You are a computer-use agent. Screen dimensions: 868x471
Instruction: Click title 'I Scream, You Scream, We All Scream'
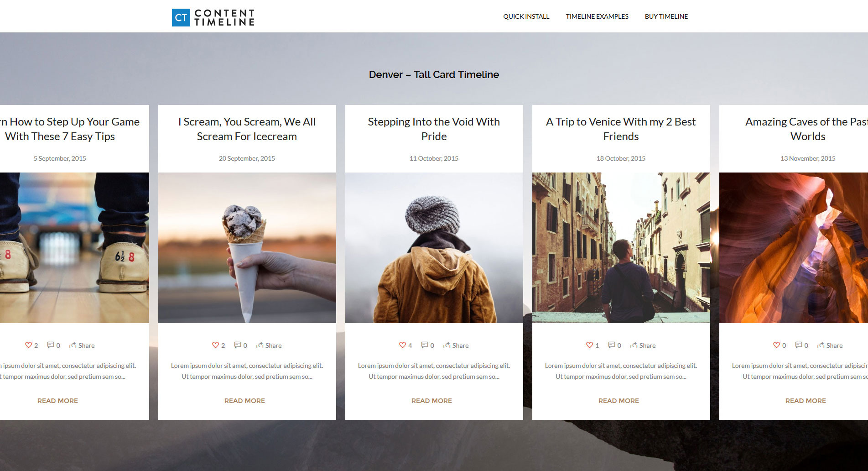[x=247, y=129]
